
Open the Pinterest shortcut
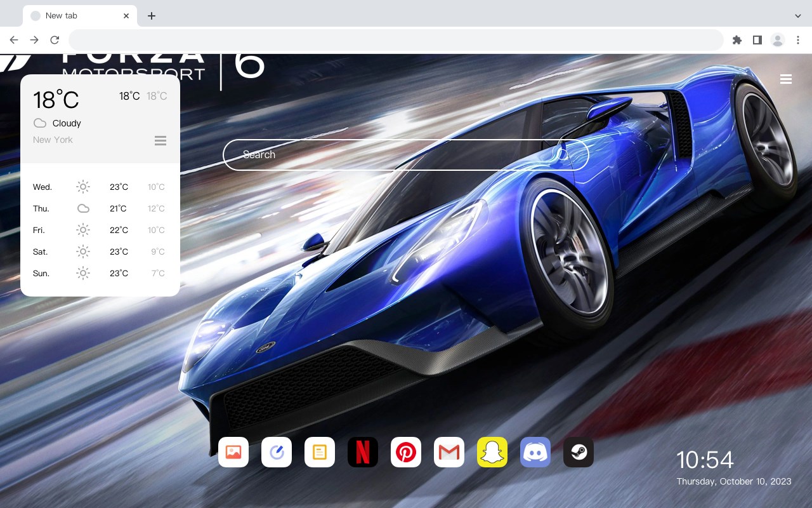coord(406,452)
